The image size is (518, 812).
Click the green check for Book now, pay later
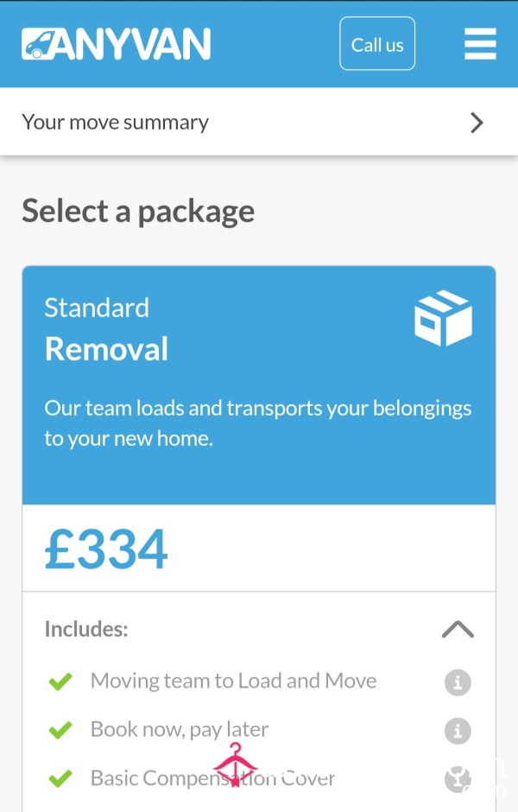pyautogui.click(x=60, y=730)
